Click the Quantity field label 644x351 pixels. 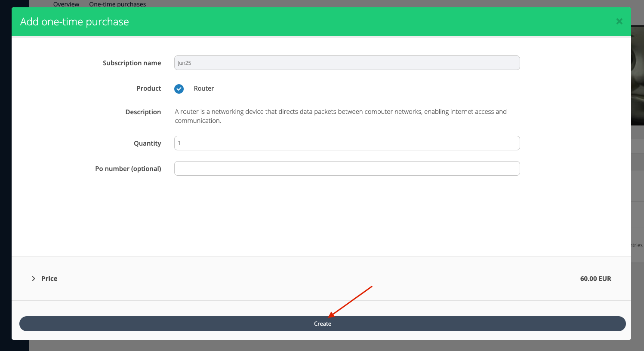(147, 143)
